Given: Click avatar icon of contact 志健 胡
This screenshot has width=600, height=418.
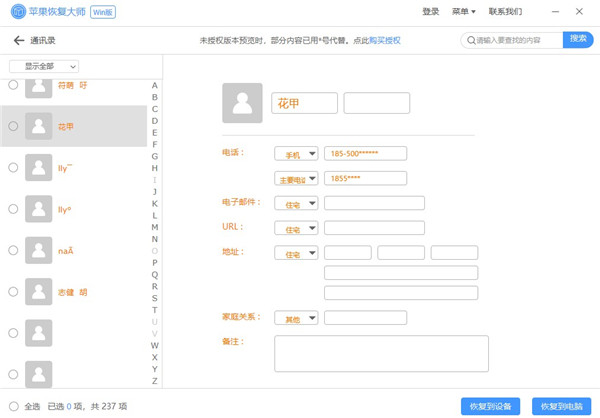Looking at the screenshot, I should click(x=39, y=291).
